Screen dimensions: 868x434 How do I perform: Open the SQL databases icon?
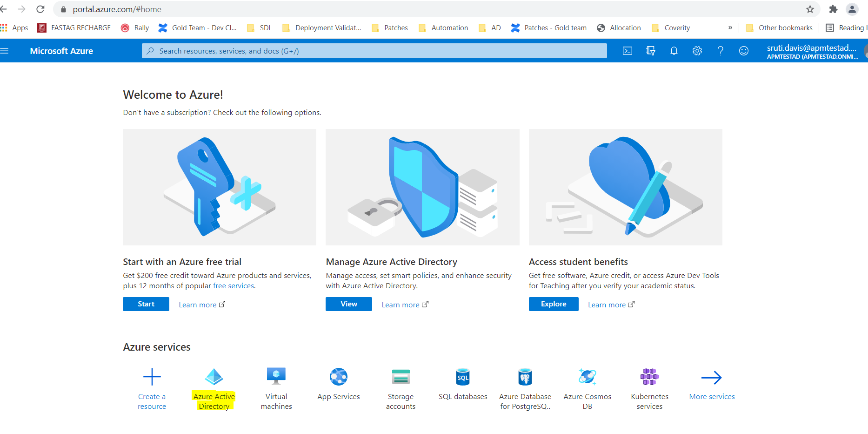pos(463,377)
